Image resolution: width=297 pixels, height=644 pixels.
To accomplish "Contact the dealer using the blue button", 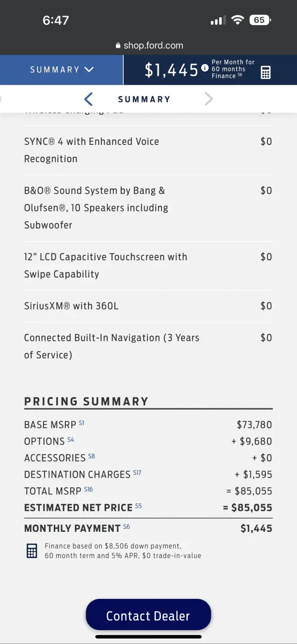I will pos(148,616).
